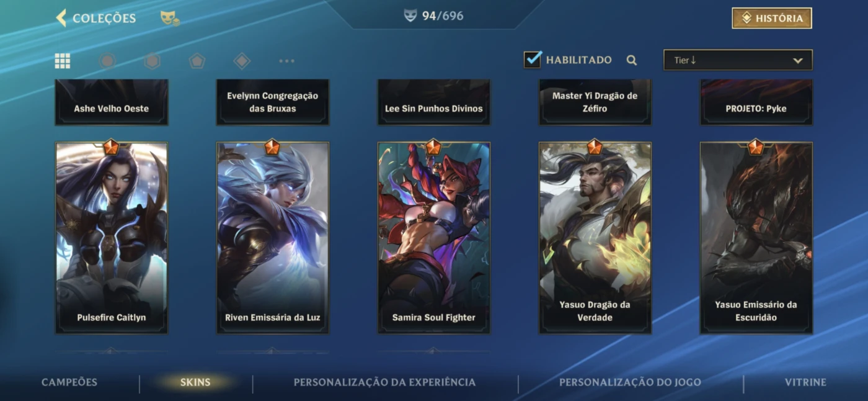The width and height of the screenshot is (868, 401).
Task: Open skin search with magnifier icon
Action: (x=632, y=60)
